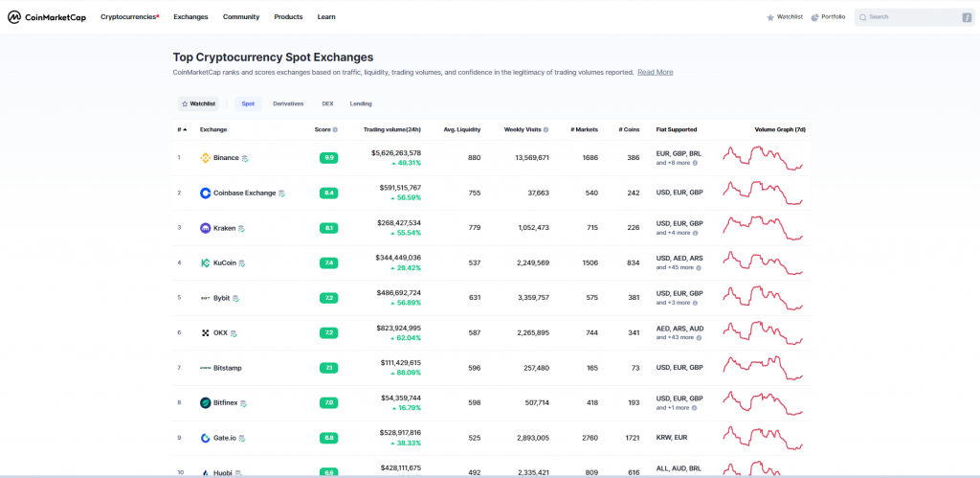The width and height of the screenshot is (980, 478).
Task: Click the reserves badge next to Bitfinex
Action: coord(243,403)
